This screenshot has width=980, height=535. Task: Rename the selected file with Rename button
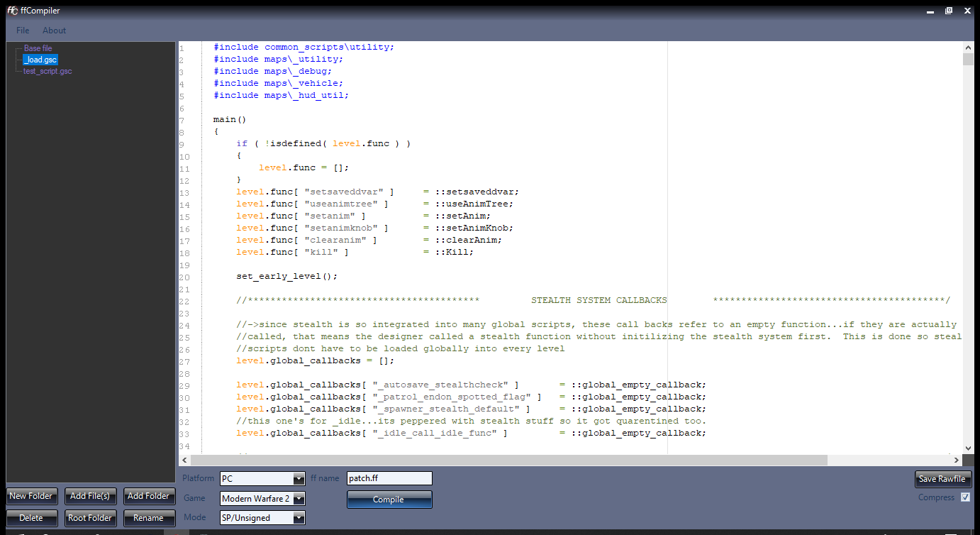(x=148, y=518)
